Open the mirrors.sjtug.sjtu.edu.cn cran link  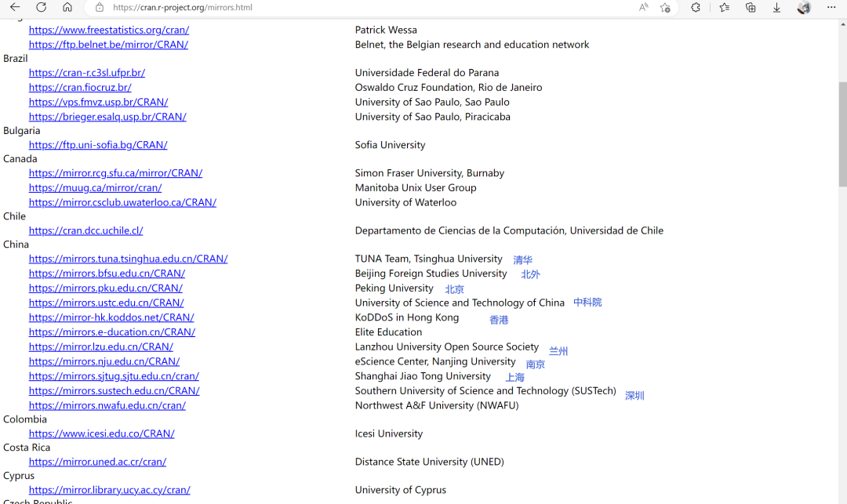(x=114, y=376)
